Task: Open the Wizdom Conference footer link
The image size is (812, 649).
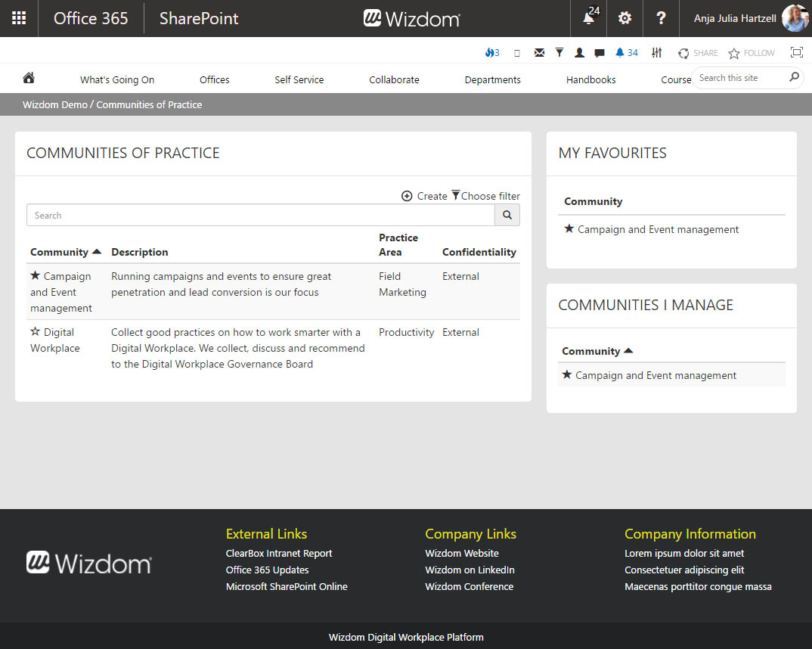Action: [470, 586]
